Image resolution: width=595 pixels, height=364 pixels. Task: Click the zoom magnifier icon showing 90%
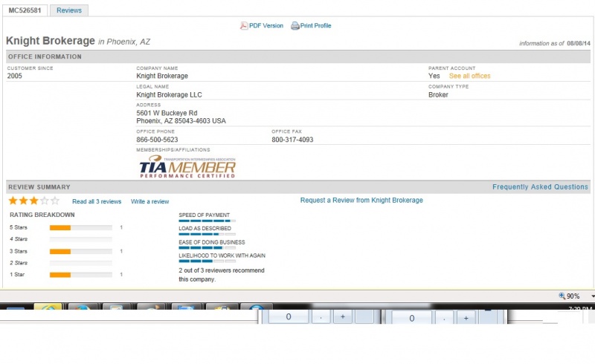tap(562, 296)
